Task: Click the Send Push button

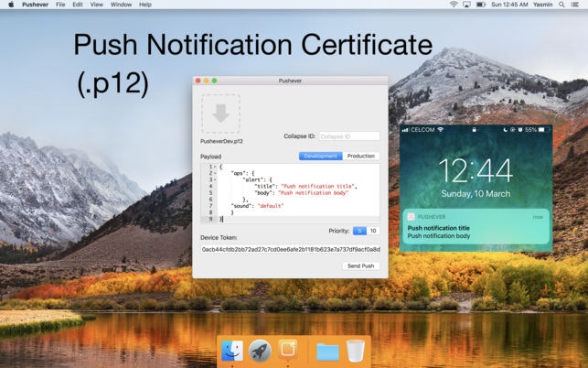Action: coord(360,265)
